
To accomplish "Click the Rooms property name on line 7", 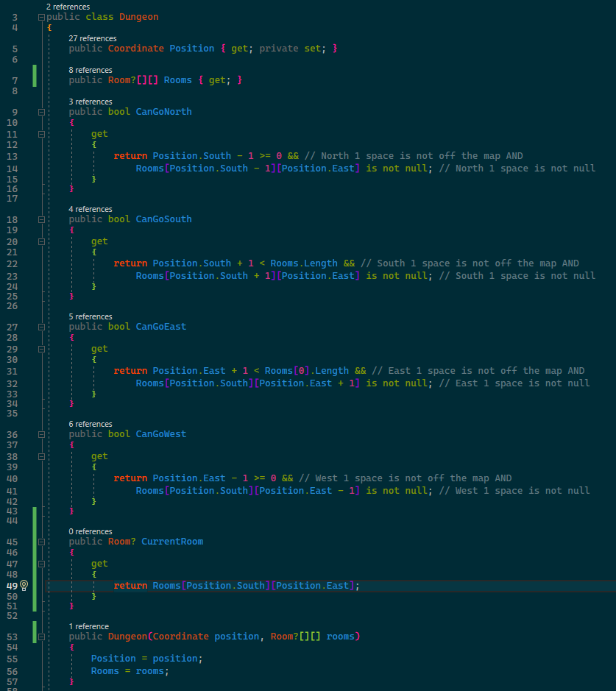I will tap(178, 80).
